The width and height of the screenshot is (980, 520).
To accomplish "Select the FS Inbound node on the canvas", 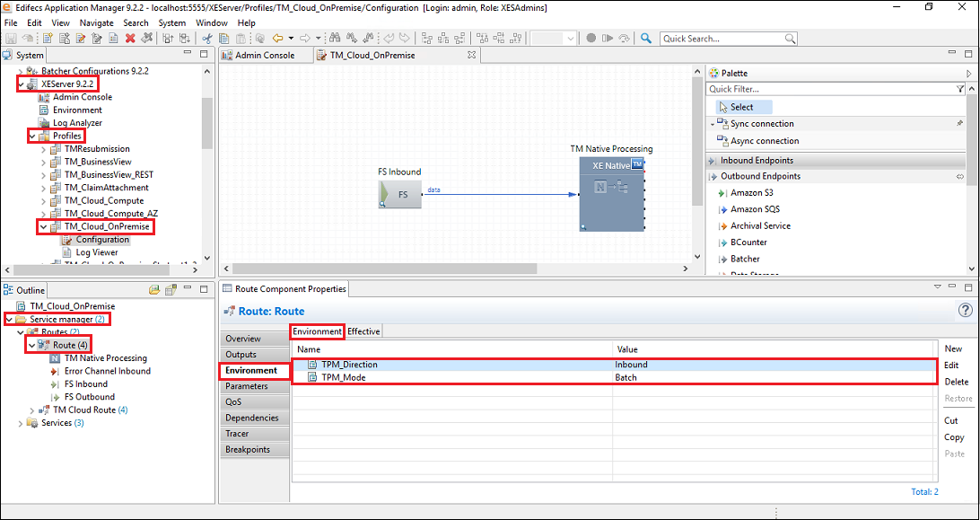I will tap(400, 195).
